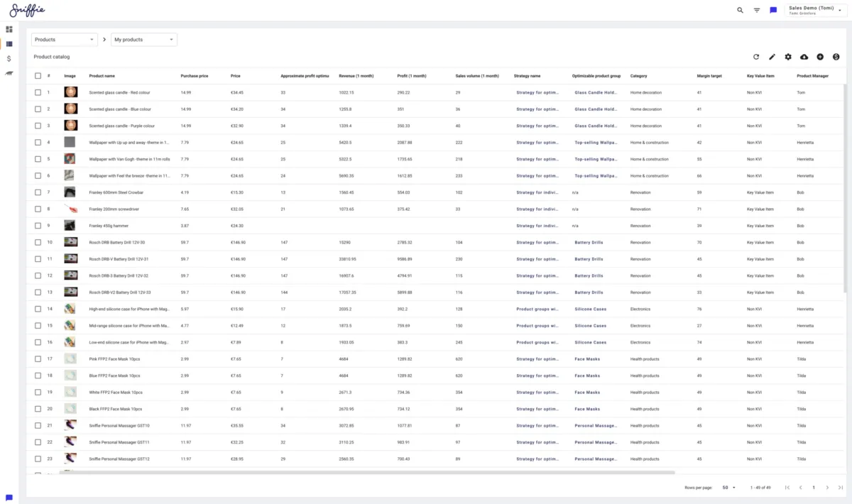Tick checkbox for Rosch DRB-V Battery Drill 12V-31

pos(38,259)
